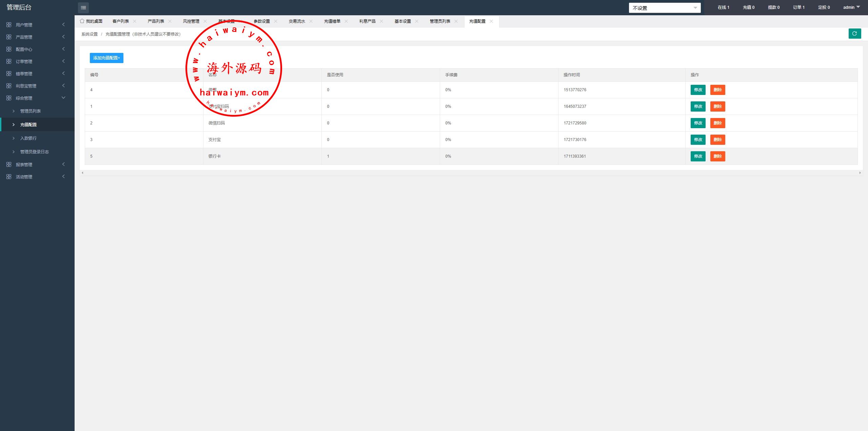Click 添加充值配置+ button
The image size is (868, 431).
[x=106, y=58]
